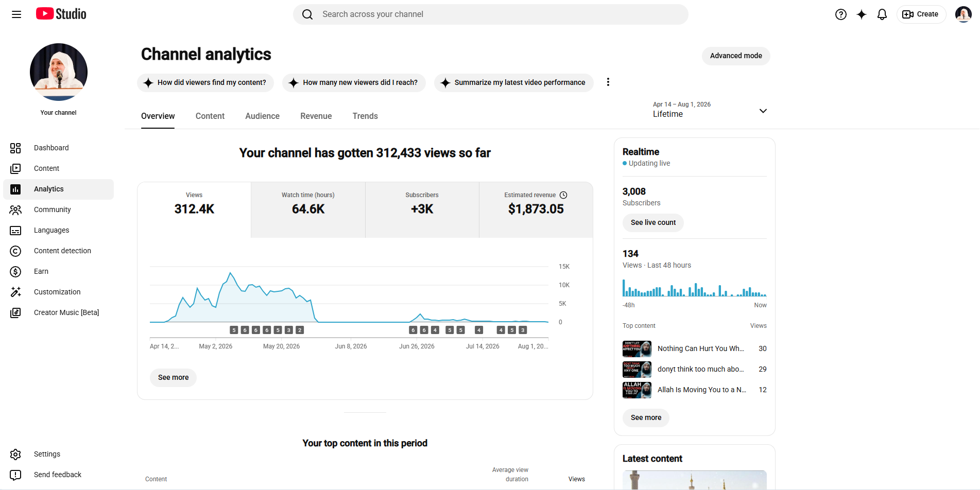Select the Views metric card
This screenshot has height=490, width=980.
click(x=194, y=209)
